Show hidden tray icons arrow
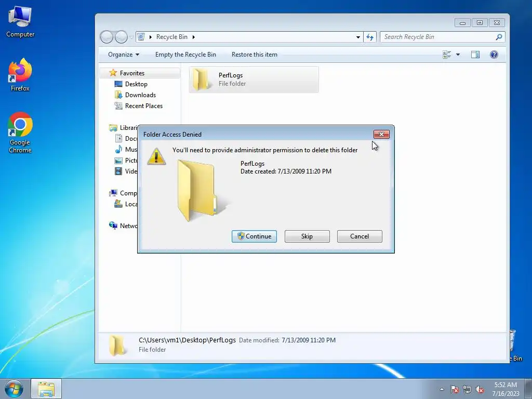The width and height of the screenshot is (532, 399). pyautogui.click(x=442, y=389)
